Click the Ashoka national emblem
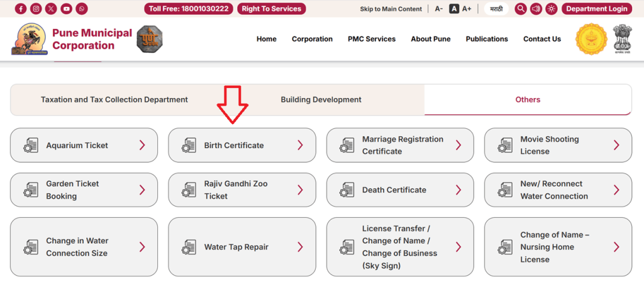The width and height of the screenshot is (644, 282). point(622,39)
